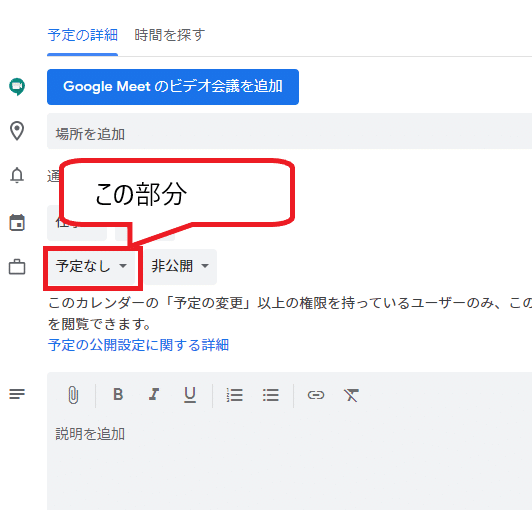Click the briefcase availability icon
This screenshot has width=532, height=510.
(17, 267)
